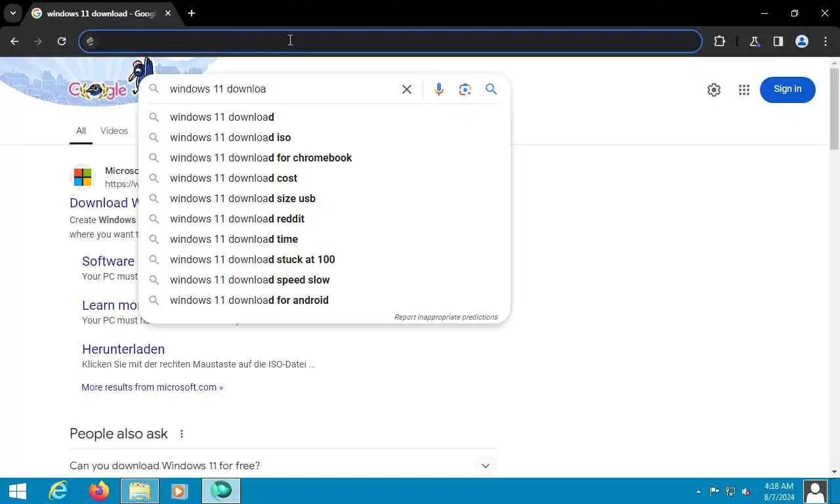This screenshot has height=504, width=840.
Task: Pick 'windows 11 download for chromebook' suggestion
Action: pos(324,157)
